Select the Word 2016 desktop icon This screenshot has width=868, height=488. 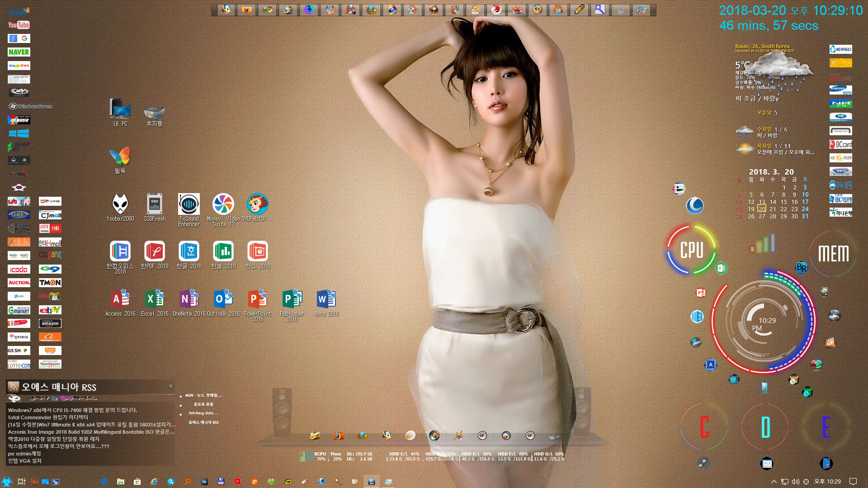(326, 302)
